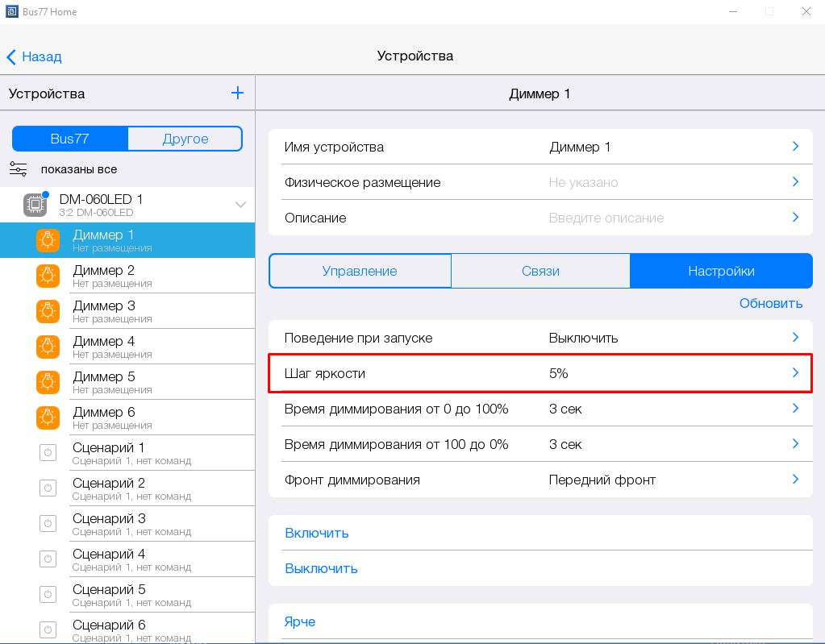
Task: Click the Сценарий 1 power icon
Action: (48, 453)
